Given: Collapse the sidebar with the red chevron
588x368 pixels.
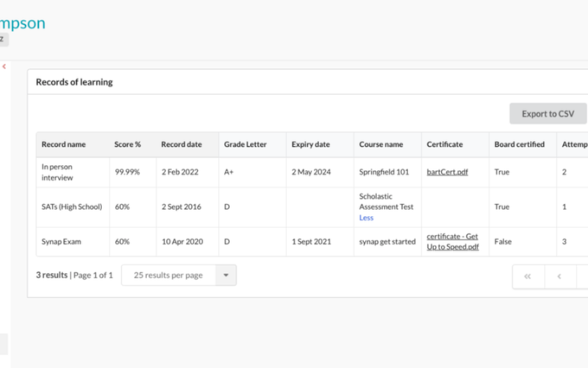Looking at the screenshot, I should coord(4,67).
